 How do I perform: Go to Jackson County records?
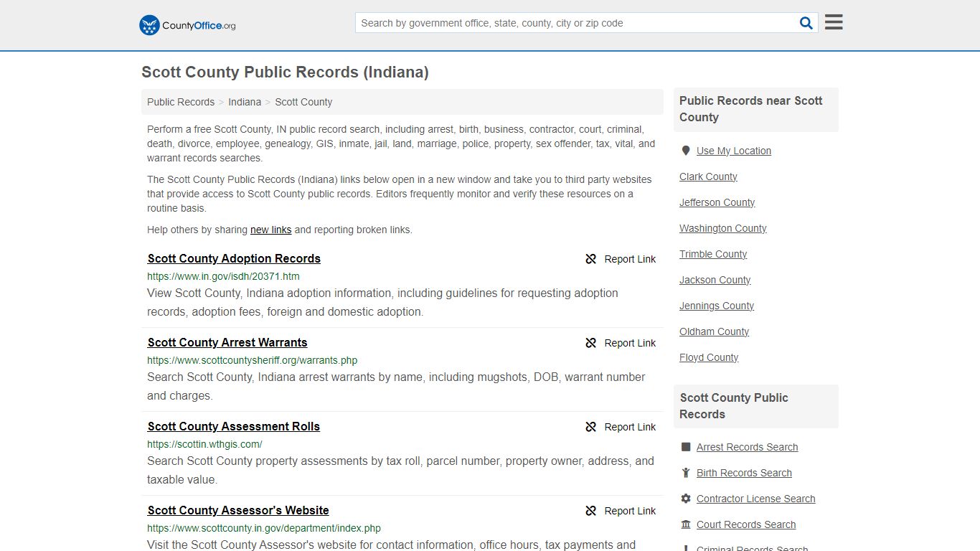715,280
